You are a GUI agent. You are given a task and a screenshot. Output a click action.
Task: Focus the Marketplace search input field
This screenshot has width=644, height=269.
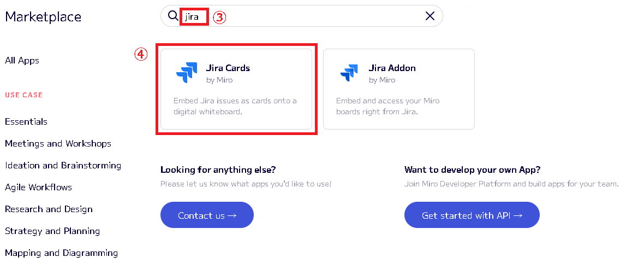click(317, 16)
